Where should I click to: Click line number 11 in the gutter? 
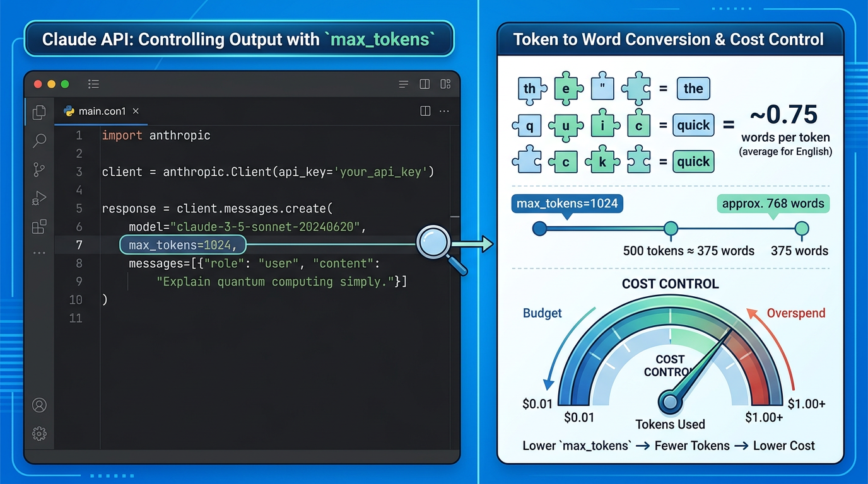coord(76,318)
